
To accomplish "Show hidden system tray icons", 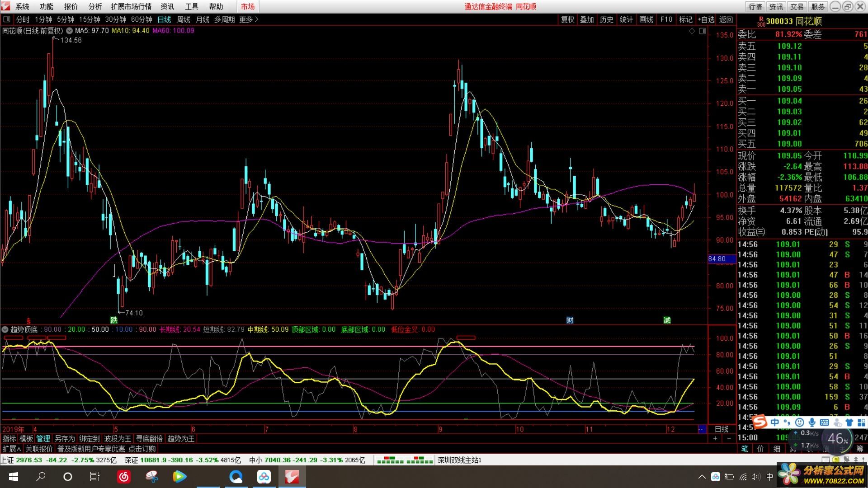I will coord(702,477).
